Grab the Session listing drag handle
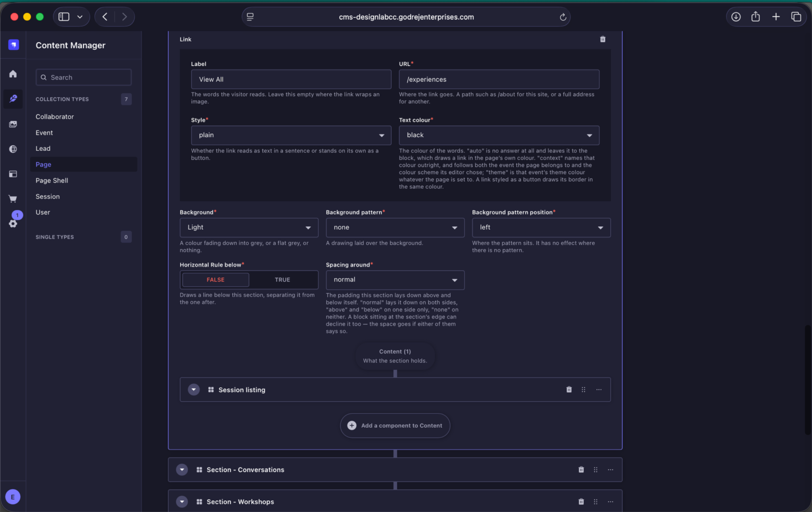This screenshot has width=812, height=512. coord(584,389)
